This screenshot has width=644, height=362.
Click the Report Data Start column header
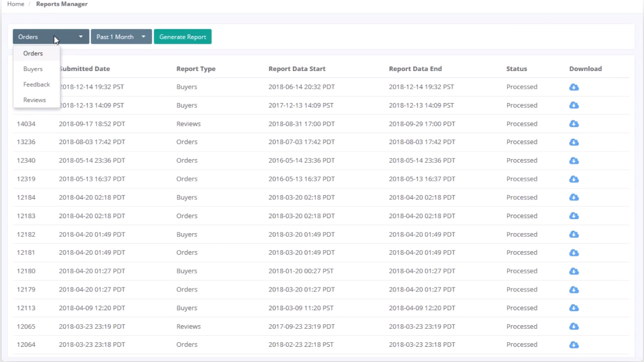tap(297, 69)
